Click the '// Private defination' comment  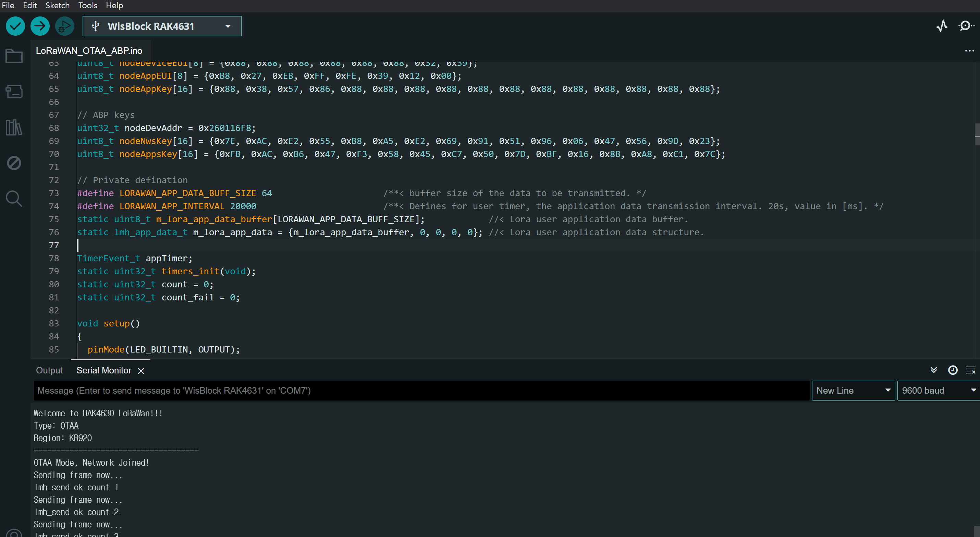click(x=132, y=180)
